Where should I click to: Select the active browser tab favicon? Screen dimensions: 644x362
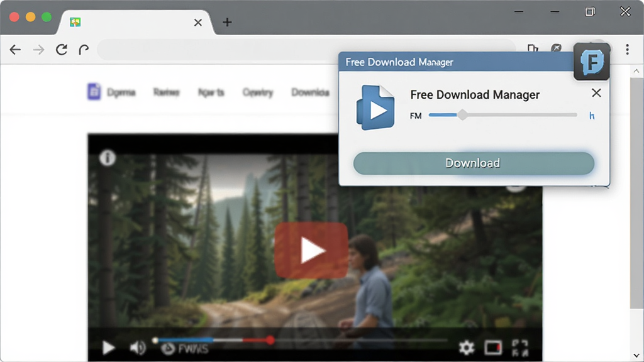click(75, 22)
